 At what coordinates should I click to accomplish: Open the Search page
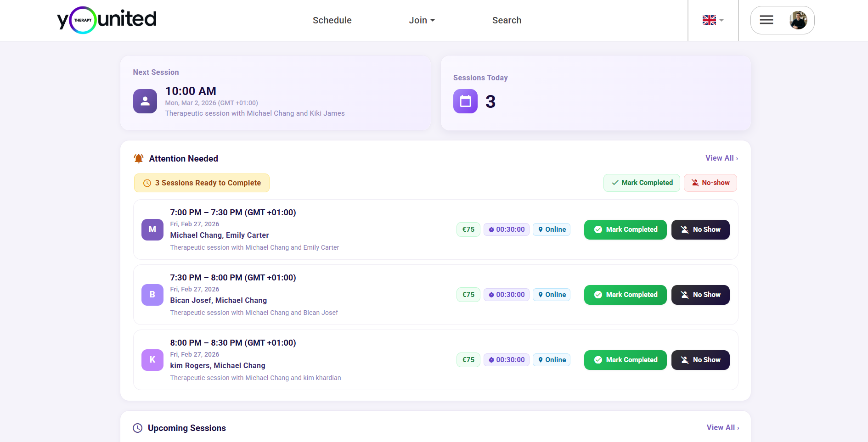[x=507, y=20]
